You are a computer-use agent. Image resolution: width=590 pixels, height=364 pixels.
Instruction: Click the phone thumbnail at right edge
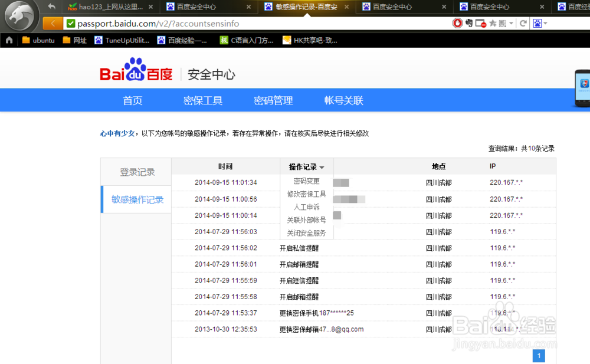tap(582, 88)
